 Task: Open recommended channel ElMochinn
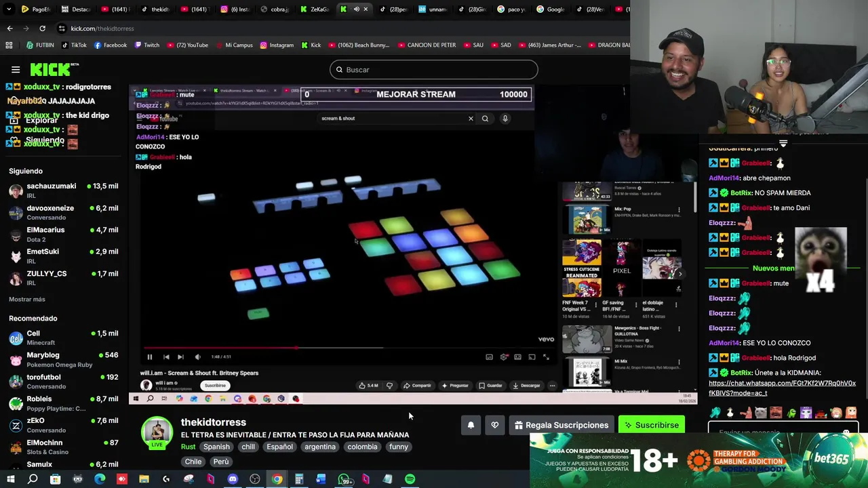tap(64, 447)
